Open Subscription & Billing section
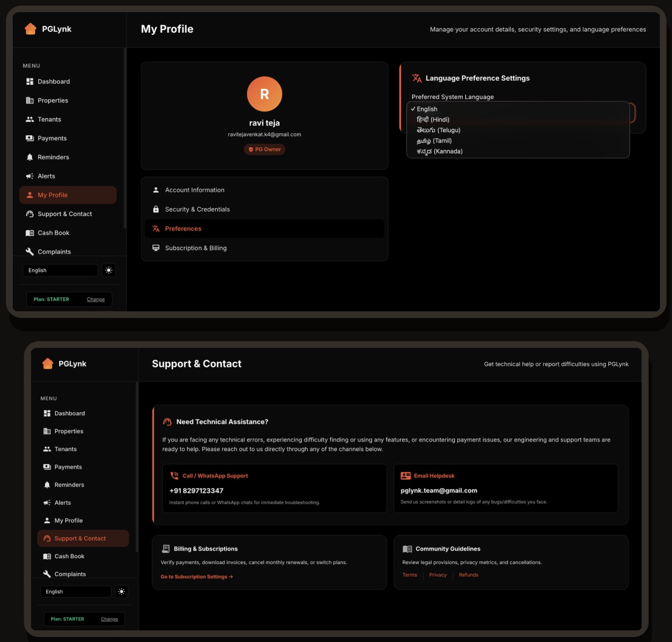 [x=264, y=248]
